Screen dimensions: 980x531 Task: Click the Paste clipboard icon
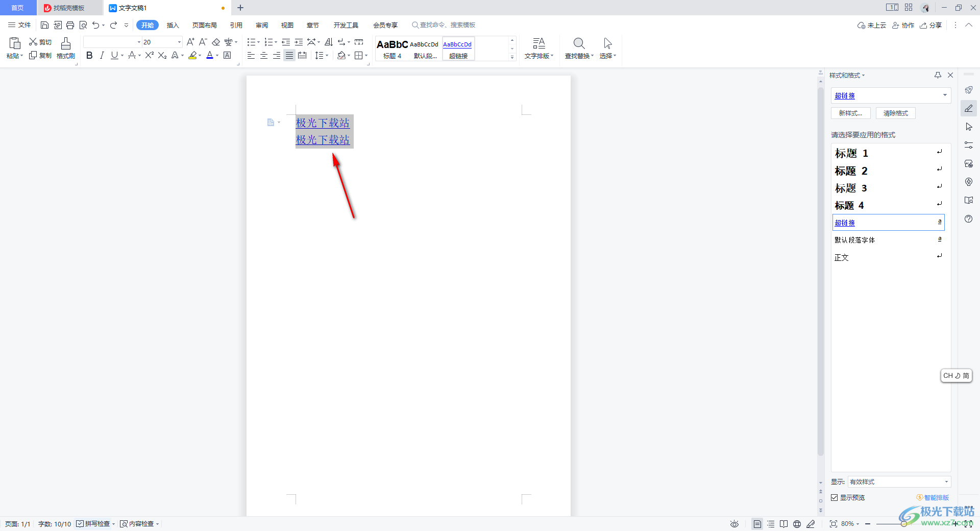point(15,43)
